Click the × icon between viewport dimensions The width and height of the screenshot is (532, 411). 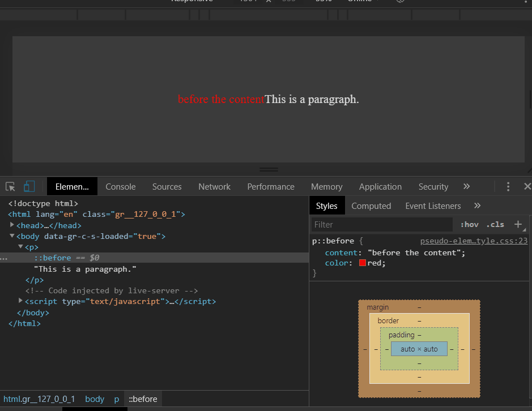pyautogui.click(x=267, y=1)
